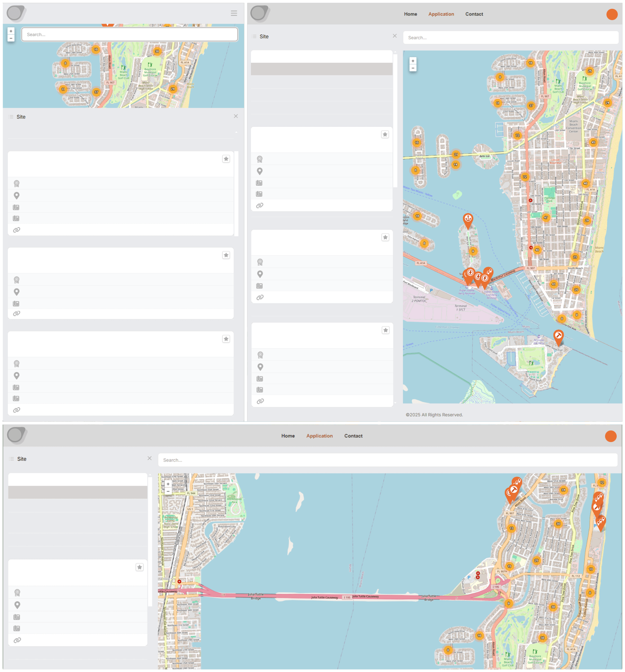This screenshot has width=625, height=672.
Task: Click the bottom wide view Site list scrollbar
Action: [150, 542]
